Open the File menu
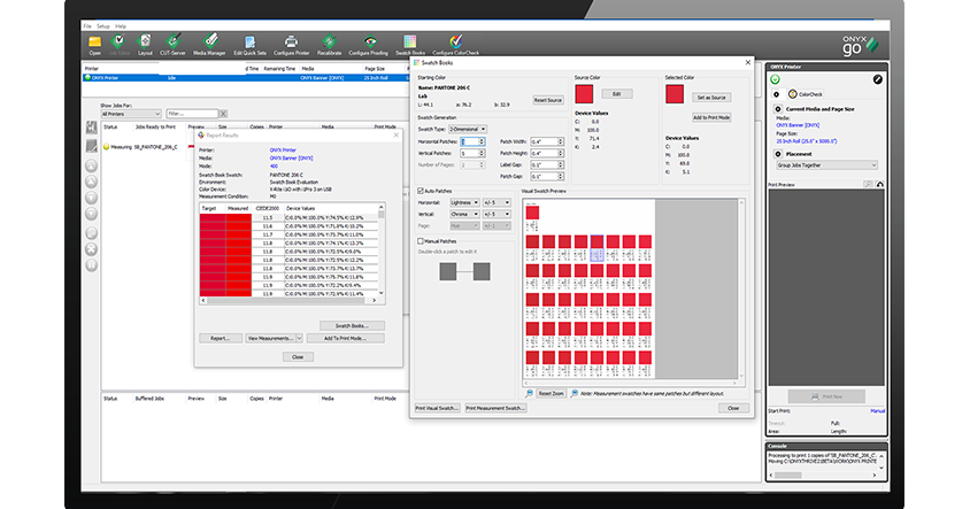Image resolution: width=970 pixels, height=509 pixels. click(x=87, y=27)
